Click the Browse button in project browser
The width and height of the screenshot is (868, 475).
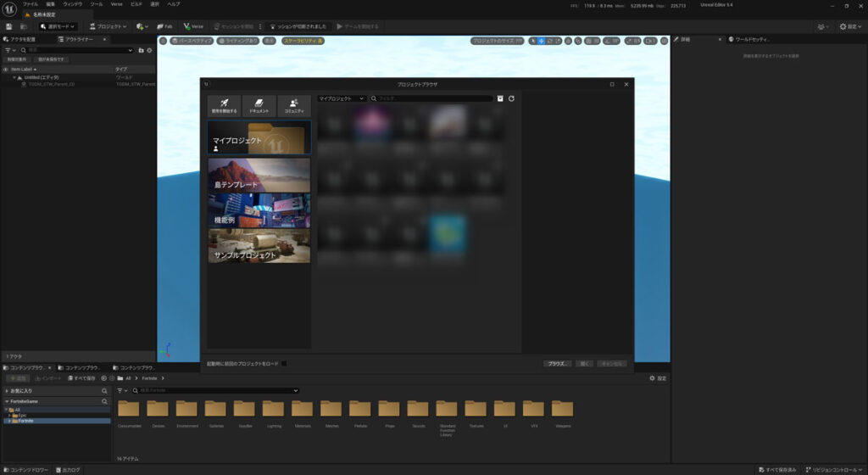[557, 364]
